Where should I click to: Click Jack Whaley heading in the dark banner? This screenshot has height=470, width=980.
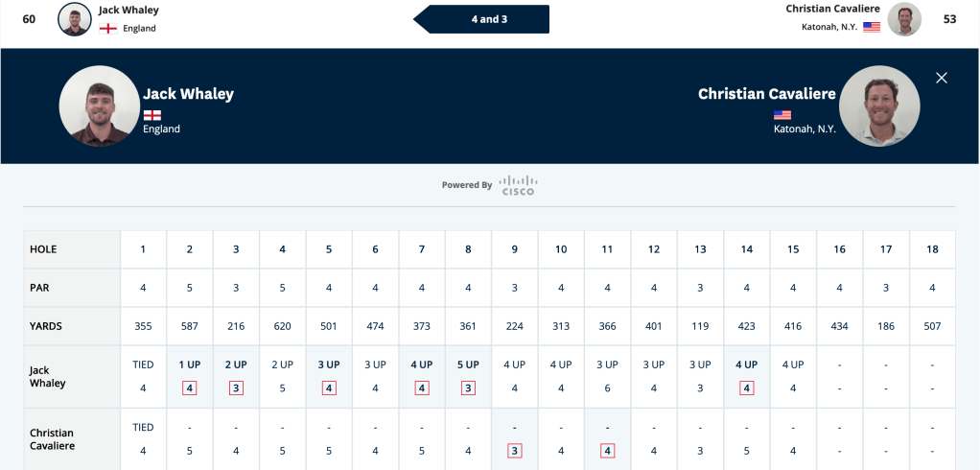click(188, 94)
